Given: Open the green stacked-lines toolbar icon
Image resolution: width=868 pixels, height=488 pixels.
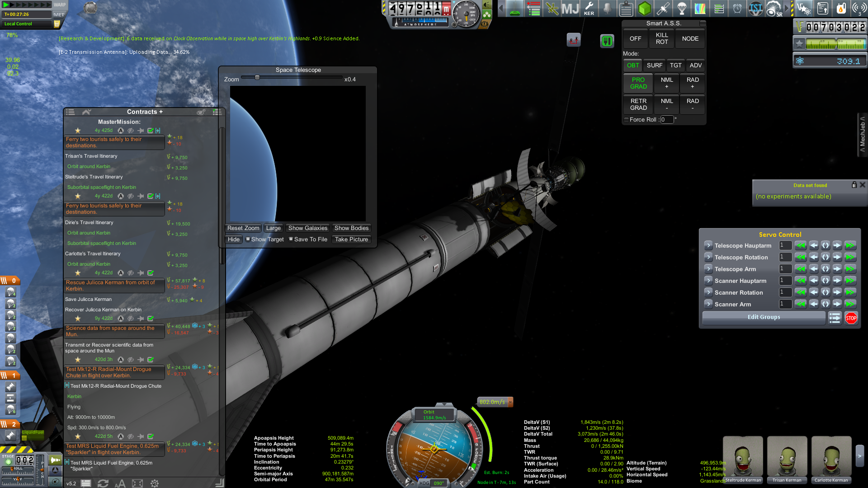Looking at the screenshot, I should coord(718,8).
